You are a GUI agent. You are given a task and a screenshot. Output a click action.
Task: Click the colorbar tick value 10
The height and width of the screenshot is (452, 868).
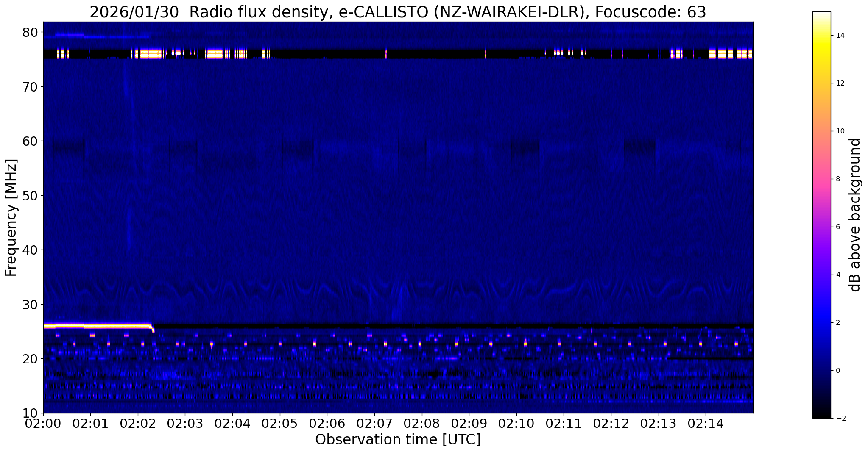(840, 131)
